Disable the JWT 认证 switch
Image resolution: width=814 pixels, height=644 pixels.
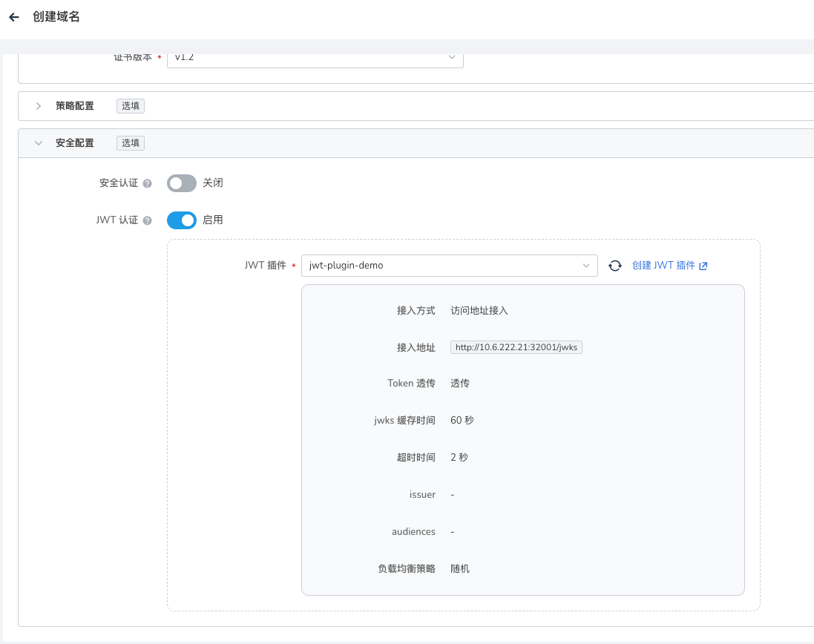181,220
